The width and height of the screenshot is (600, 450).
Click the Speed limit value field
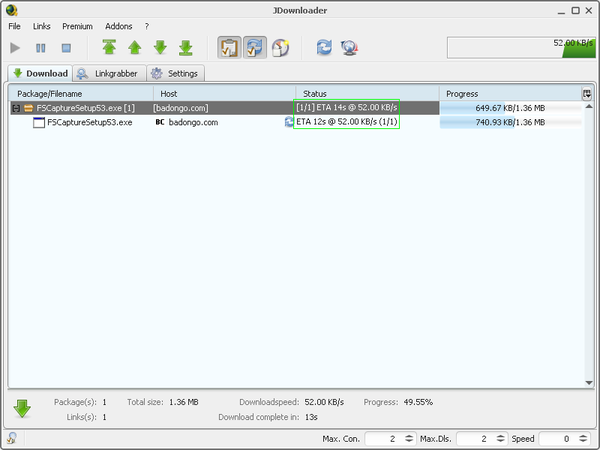click(x=558, y=439)
